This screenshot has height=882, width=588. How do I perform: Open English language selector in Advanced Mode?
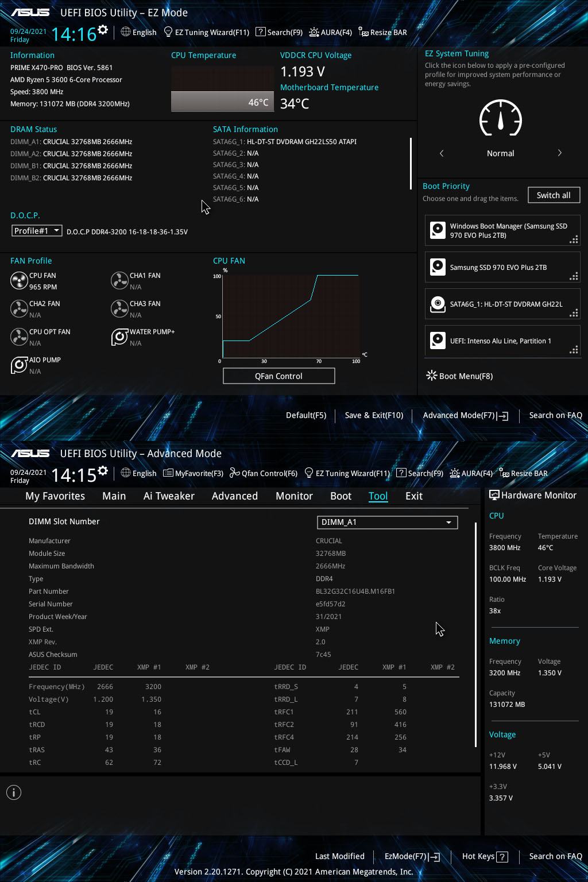[138, 473]
